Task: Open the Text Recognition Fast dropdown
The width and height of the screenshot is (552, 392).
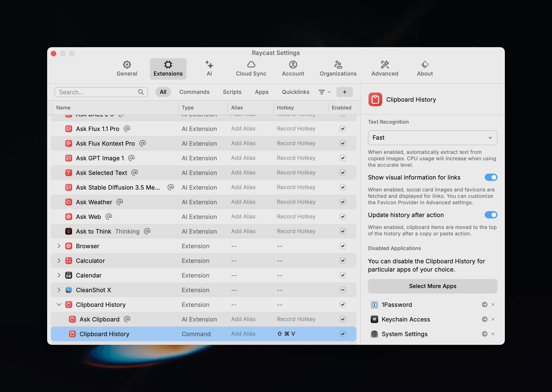Action: point(432,138)
